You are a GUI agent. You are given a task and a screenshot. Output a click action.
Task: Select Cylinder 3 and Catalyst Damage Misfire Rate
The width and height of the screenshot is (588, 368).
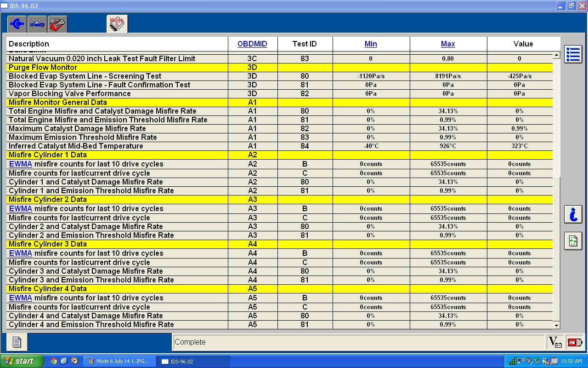[x=279, y=271]
